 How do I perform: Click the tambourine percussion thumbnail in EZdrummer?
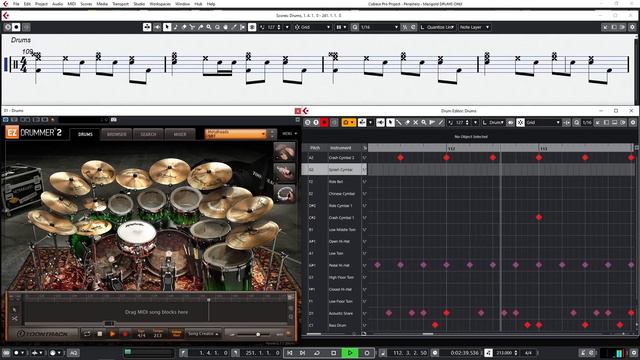(x=284, y=193)
